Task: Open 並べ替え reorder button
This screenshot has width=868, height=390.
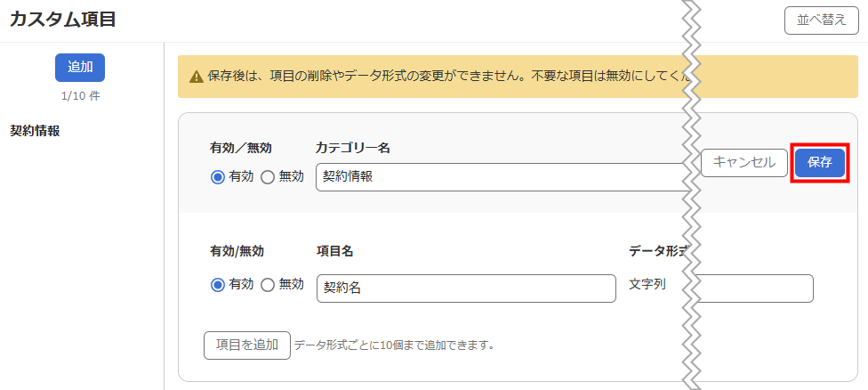Action: (822, 21)
